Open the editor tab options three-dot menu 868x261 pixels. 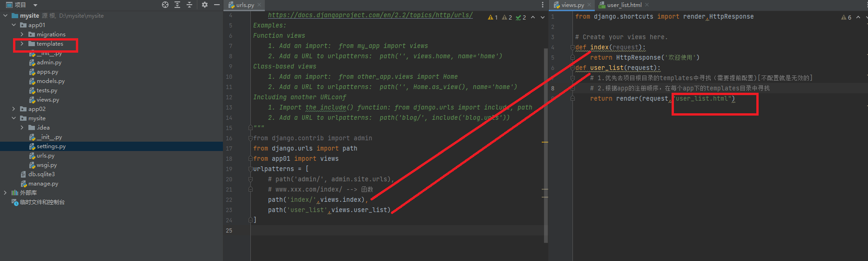[542, 5]
